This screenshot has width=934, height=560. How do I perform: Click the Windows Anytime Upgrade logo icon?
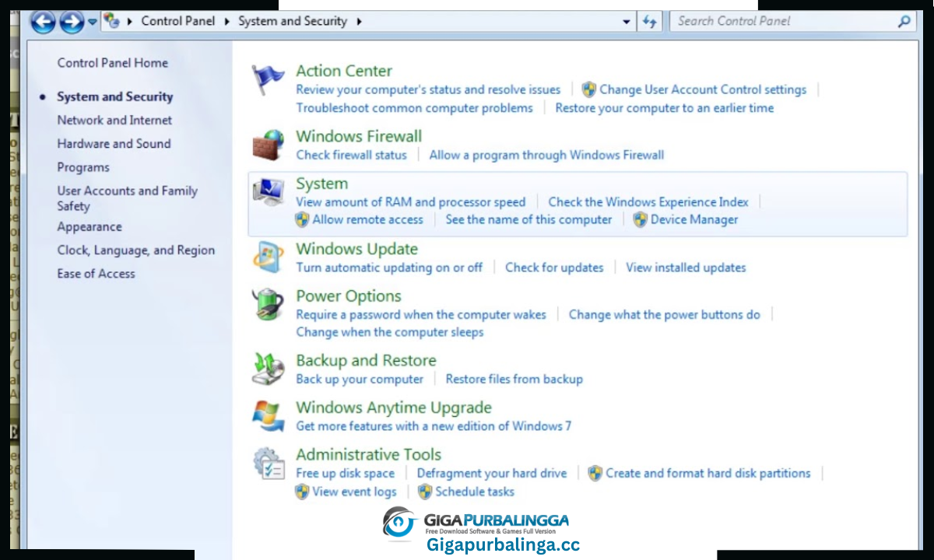click(x=269, y=416)
